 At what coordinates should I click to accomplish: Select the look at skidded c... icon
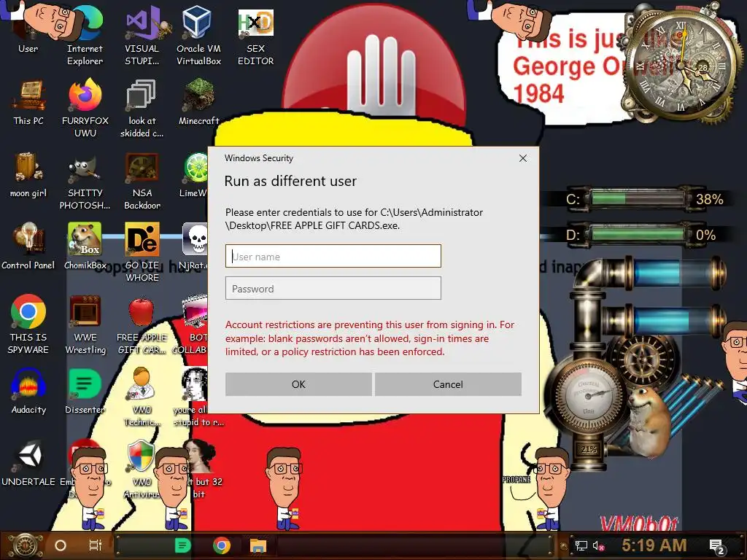142,108
